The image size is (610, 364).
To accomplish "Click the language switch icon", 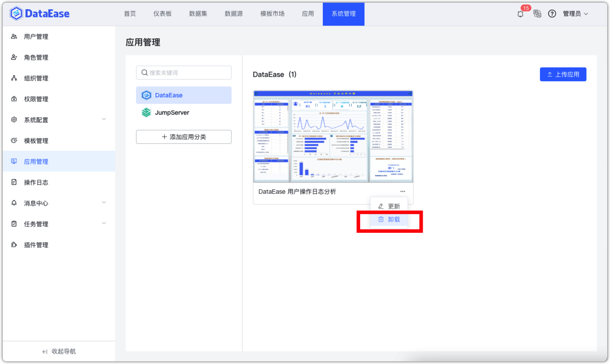I will coord(537,13).
